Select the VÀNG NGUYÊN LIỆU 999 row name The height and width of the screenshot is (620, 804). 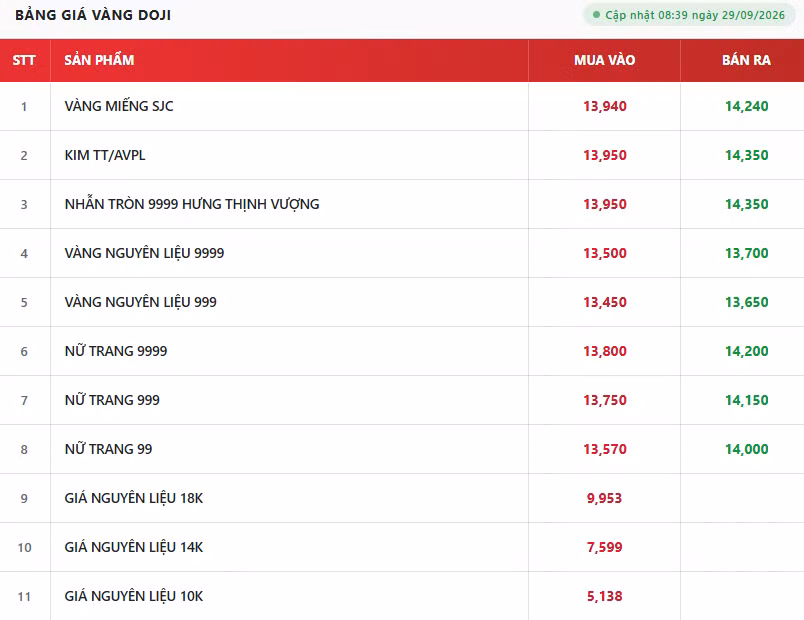[140, 302]
